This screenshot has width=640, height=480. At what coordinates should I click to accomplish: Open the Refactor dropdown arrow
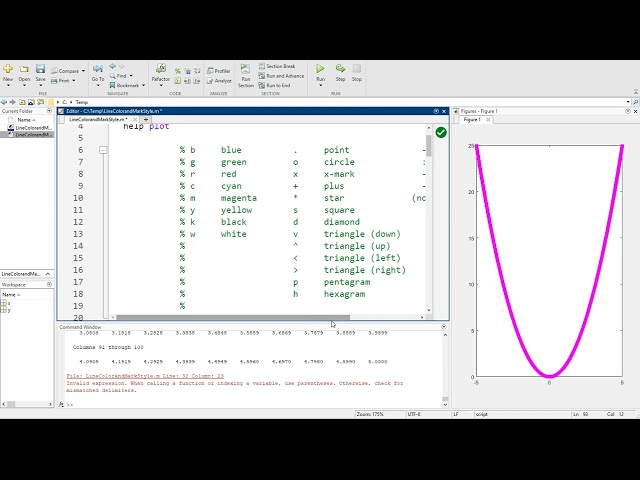161,85
